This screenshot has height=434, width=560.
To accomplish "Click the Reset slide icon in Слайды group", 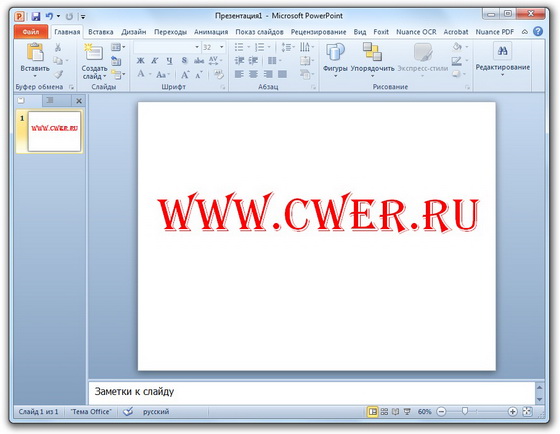I will [116, 61].
